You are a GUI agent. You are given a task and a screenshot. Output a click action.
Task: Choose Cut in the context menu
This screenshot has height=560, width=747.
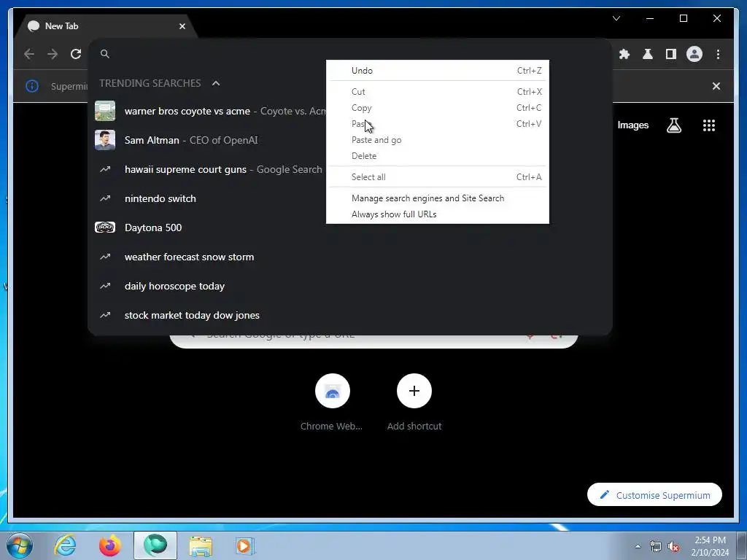(x=438, y=91)
